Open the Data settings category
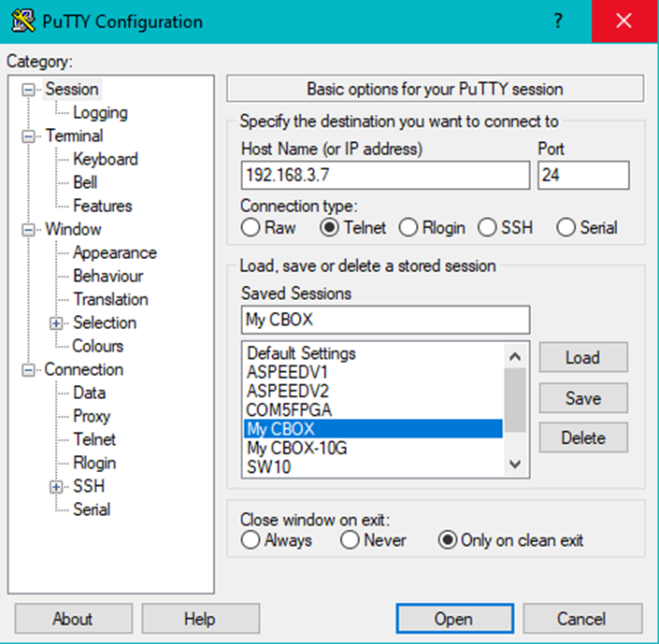 tap(89, 394)
